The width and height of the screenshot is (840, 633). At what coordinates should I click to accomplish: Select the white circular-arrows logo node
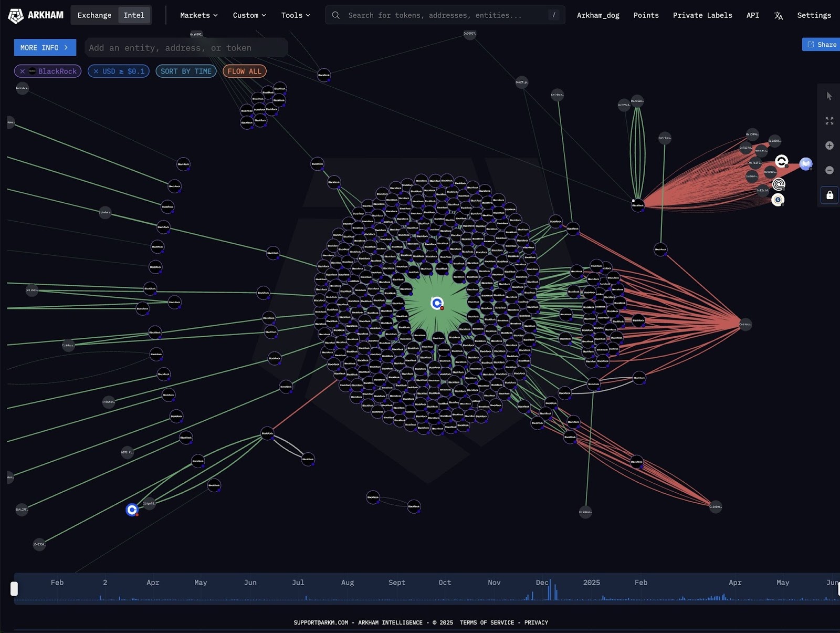781,161
